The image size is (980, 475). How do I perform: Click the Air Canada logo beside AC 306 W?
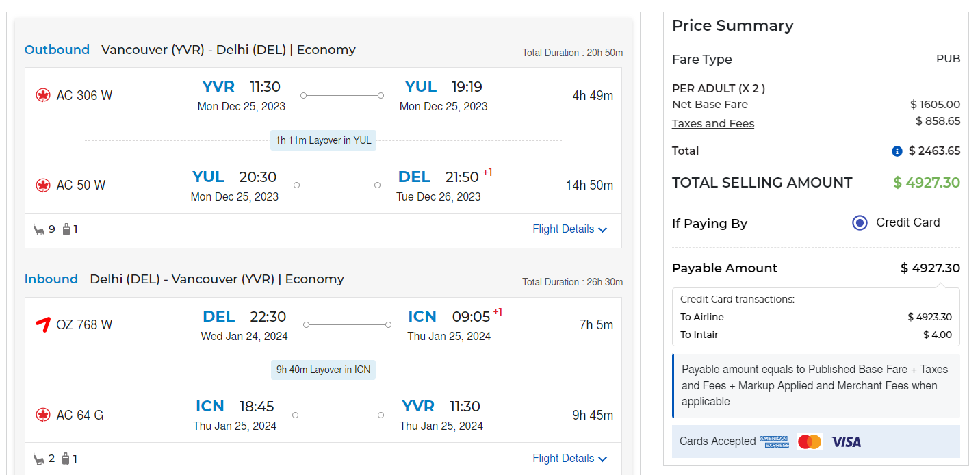click(x=43, y=95)
